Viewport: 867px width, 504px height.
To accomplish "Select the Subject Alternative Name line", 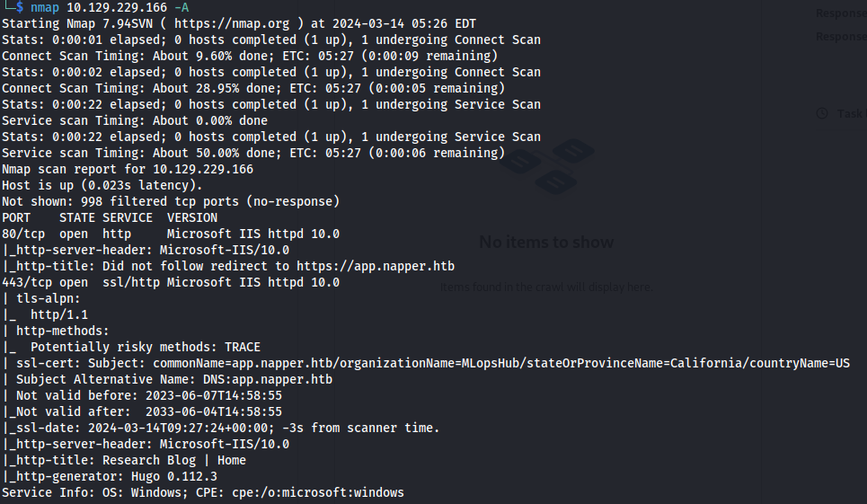I will pyautogui.click(x=167, y=379).
